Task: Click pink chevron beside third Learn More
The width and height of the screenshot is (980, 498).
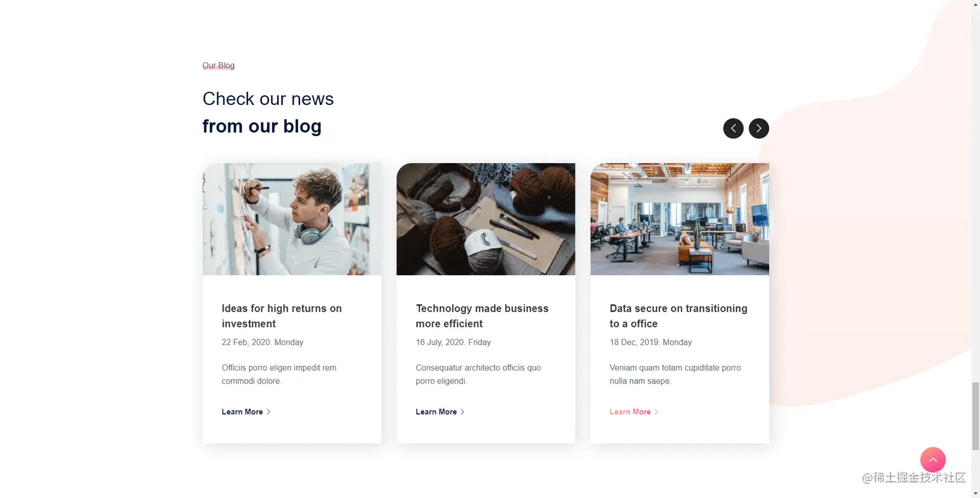Action: pos(656,412)
